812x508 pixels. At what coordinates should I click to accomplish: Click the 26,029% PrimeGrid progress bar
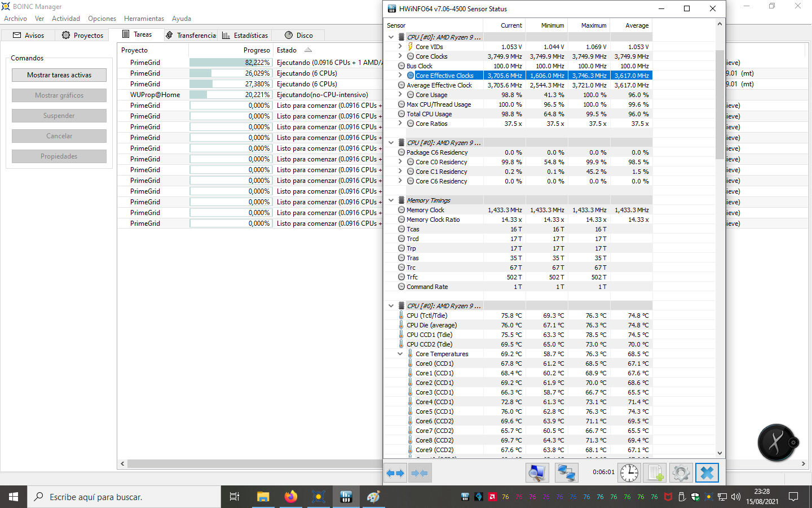[231, 73]
